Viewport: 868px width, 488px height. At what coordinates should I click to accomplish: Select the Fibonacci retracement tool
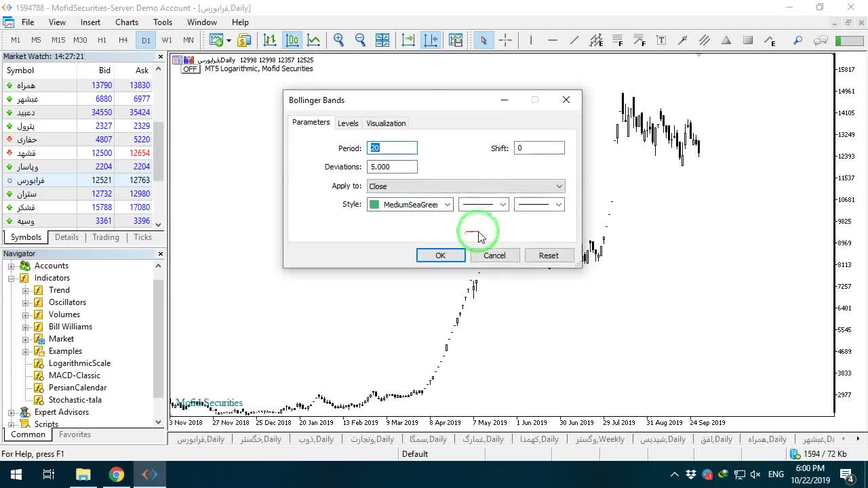pyautogui.click(x=618, y=40)
